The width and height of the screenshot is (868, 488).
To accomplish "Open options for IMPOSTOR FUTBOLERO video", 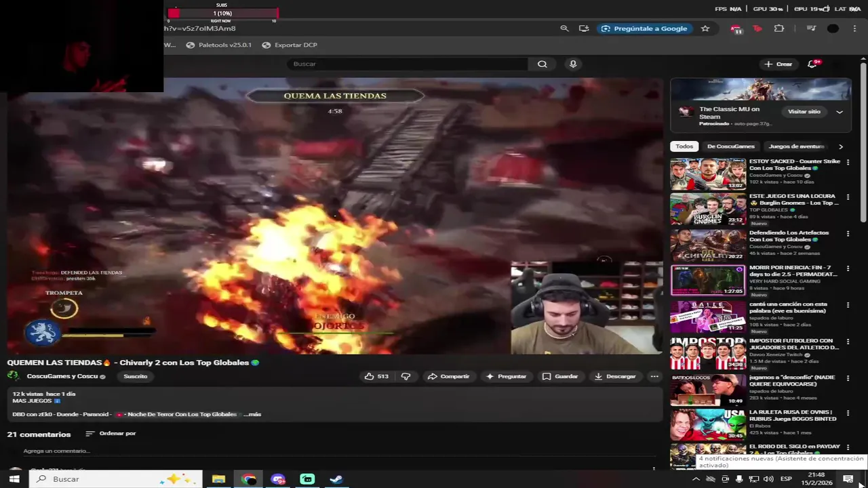I will [848, 342].
